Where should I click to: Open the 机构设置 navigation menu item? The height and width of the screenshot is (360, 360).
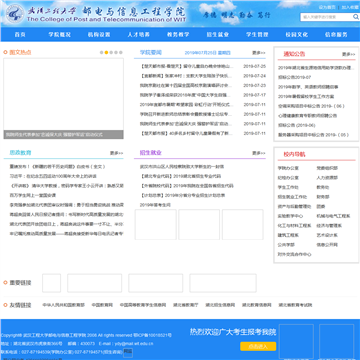point(99,34)
